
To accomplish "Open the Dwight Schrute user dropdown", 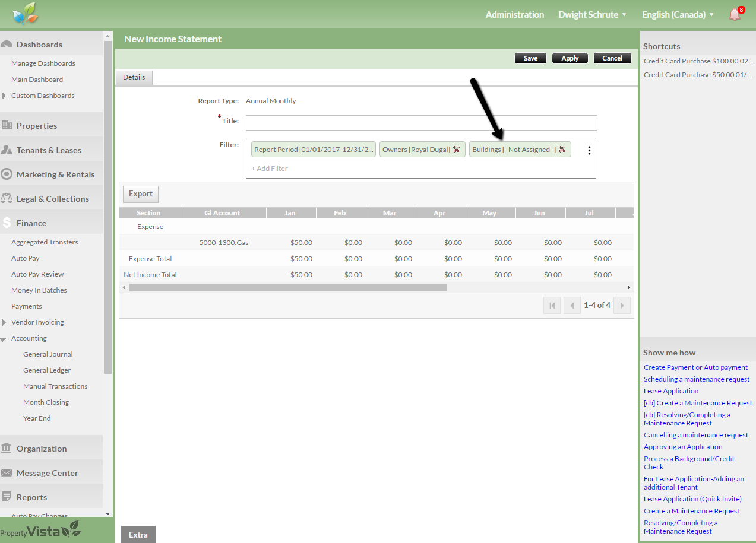I will coord(592,15).
